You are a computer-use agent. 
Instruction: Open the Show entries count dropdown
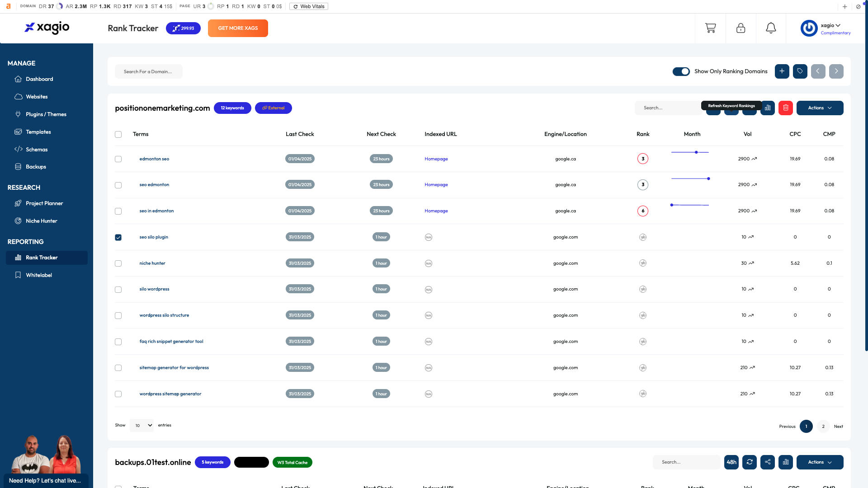tap(142, 425)
